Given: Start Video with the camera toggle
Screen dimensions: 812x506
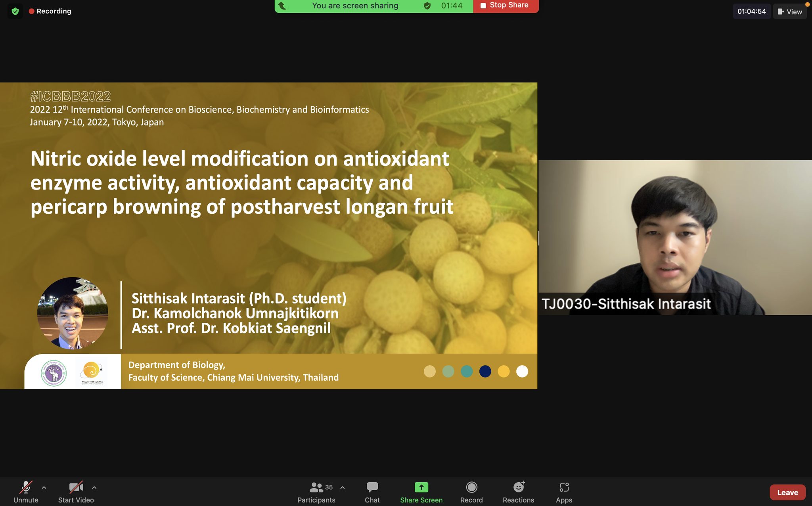Looking at the screenshot, I should pos(76,487).
